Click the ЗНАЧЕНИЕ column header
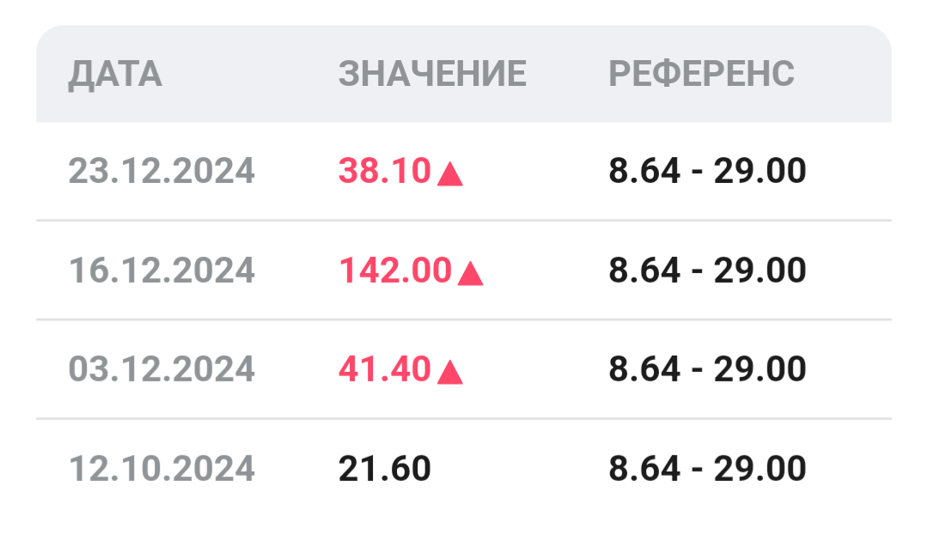Image resolution: width=928 pixels, height=560 pixels. tap(432, 75)
